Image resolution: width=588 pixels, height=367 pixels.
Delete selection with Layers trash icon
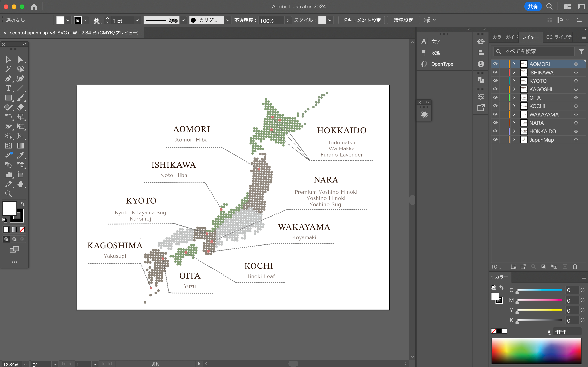575,267
